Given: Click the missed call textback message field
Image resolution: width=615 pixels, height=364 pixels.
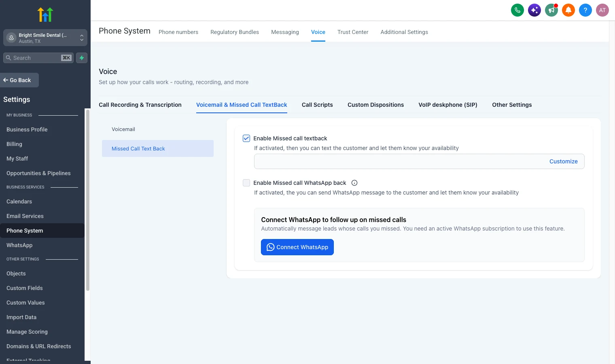Looking at the screenshot, I should click(419, 161).
